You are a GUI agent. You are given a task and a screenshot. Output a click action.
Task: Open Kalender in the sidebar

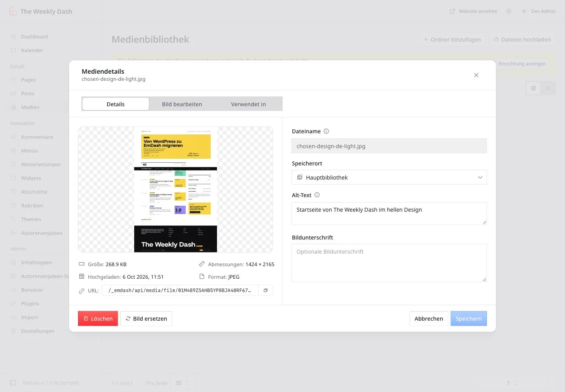[x=32, y=51]
